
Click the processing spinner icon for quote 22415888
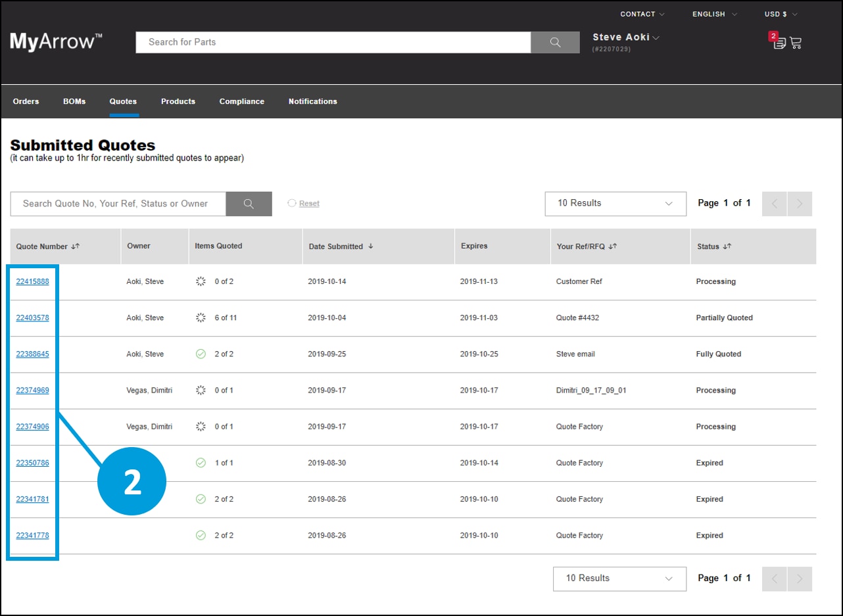(x=201, y=281)
